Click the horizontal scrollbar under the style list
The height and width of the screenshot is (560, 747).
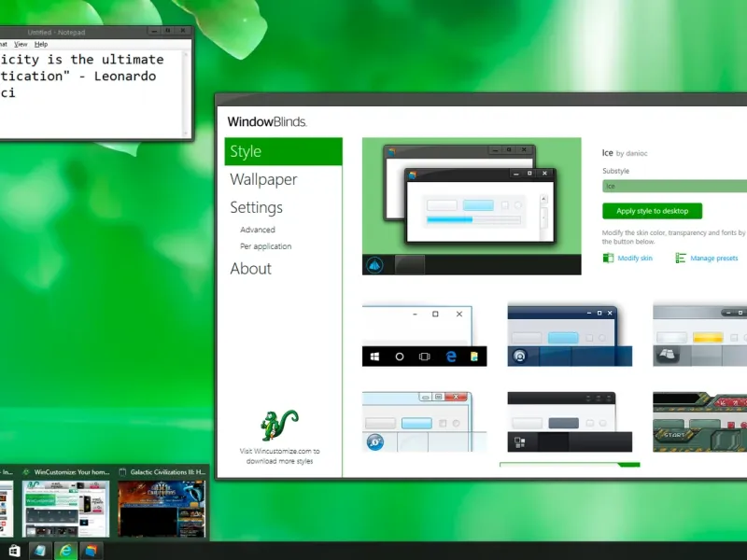coord(570,464)
